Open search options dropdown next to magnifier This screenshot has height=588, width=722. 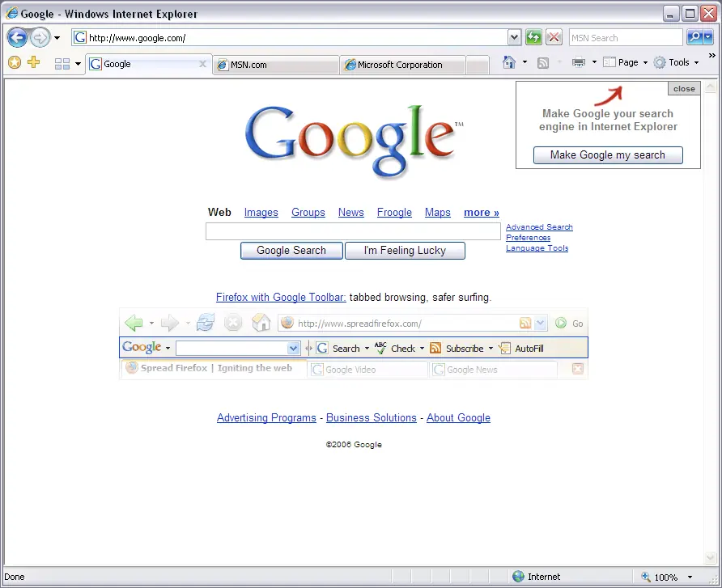coord(708,37)
